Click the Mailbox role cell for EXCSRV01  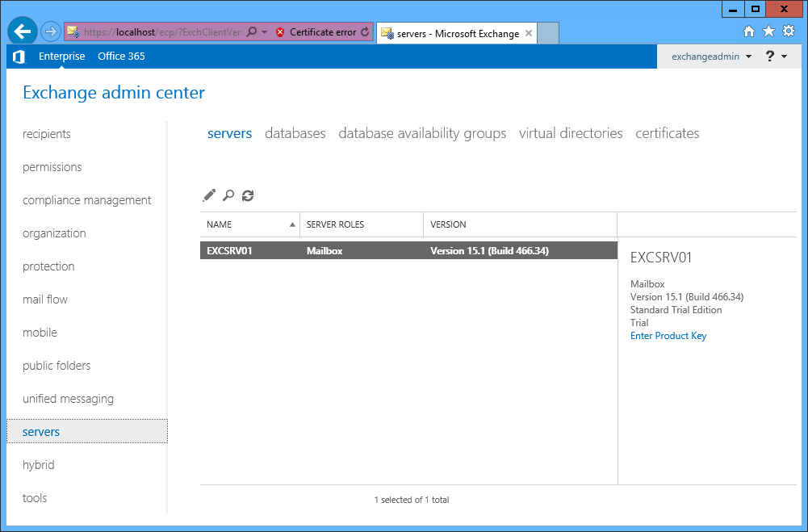pyautogui.click(x=324, y=251)
